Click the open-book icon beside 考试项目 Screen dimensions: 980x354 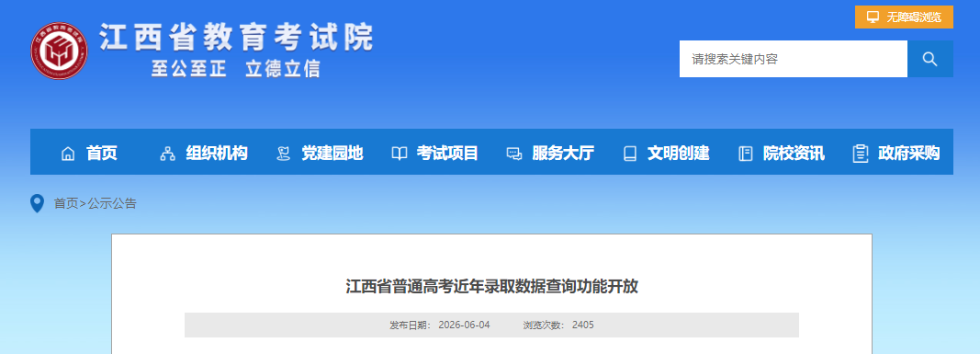[x=399, y=154]
